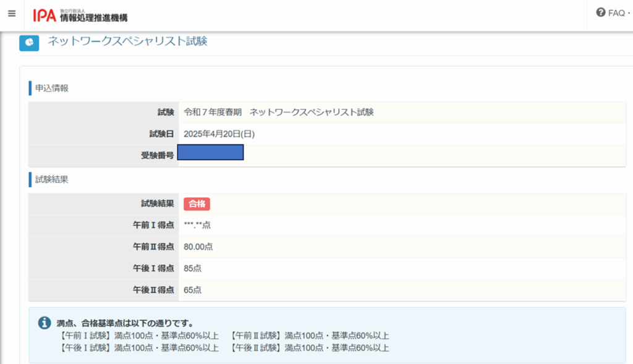The height and width of the screenshot is (364, 633).
Task: Open the hamburger menu in the header
Action: coord(12,14)
